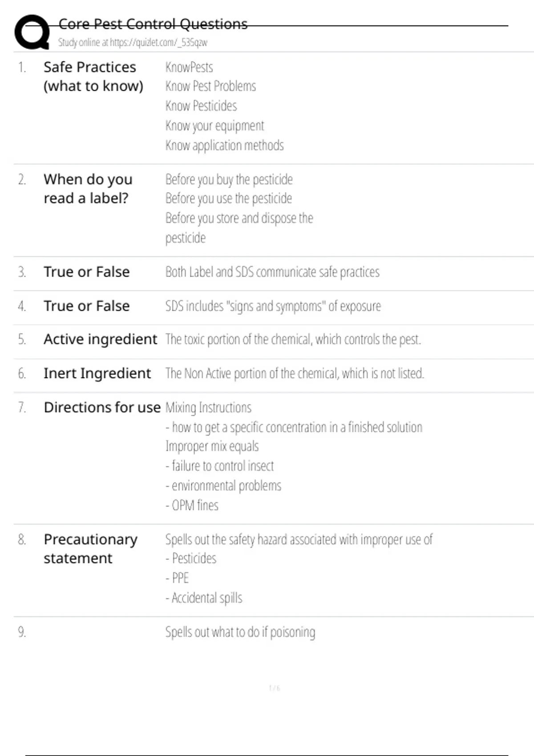Click the 'Inert Ingredient' term
The width and height of the screenshot is (534, 756).
click(97, 374)
